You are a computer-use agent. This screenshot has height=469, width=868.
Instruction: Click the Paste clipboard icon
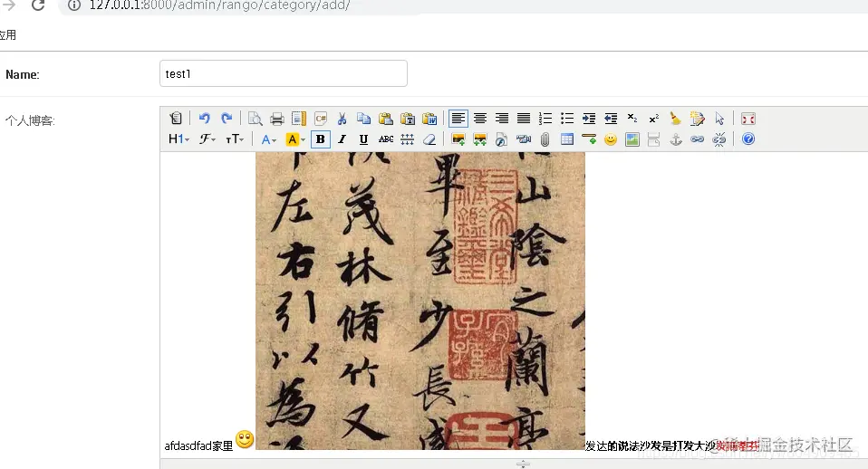coord(386,119)
